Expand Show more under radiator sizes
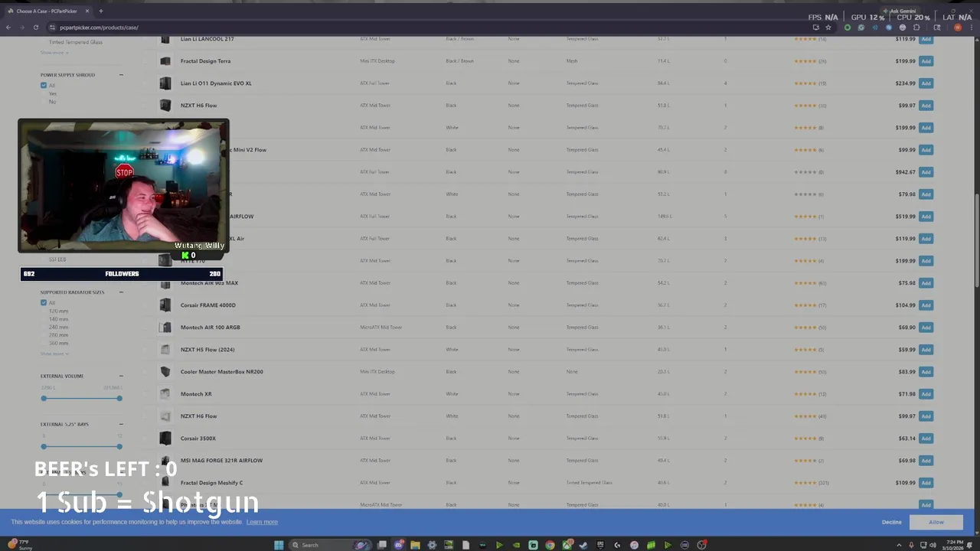 tap(54, 354)
